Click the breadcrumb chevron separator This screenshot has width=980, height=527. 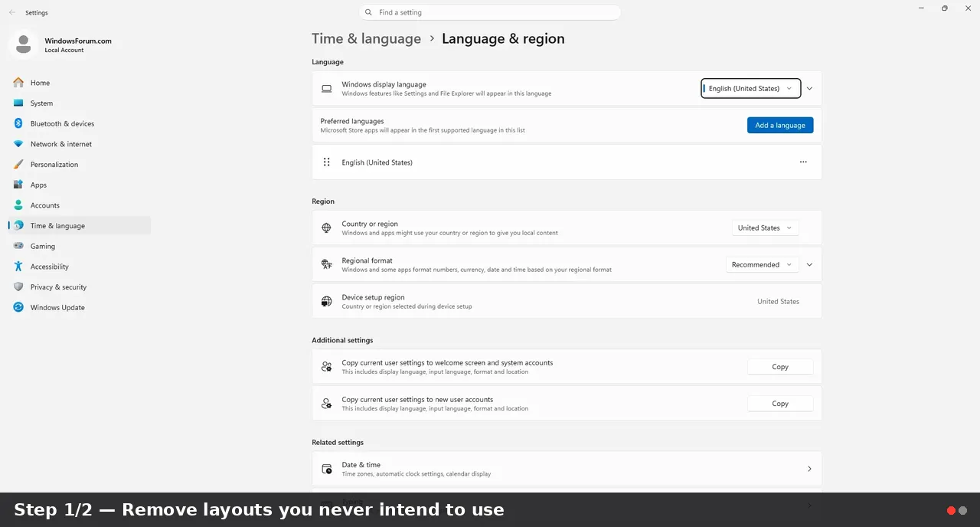click(x=432, y=39)
